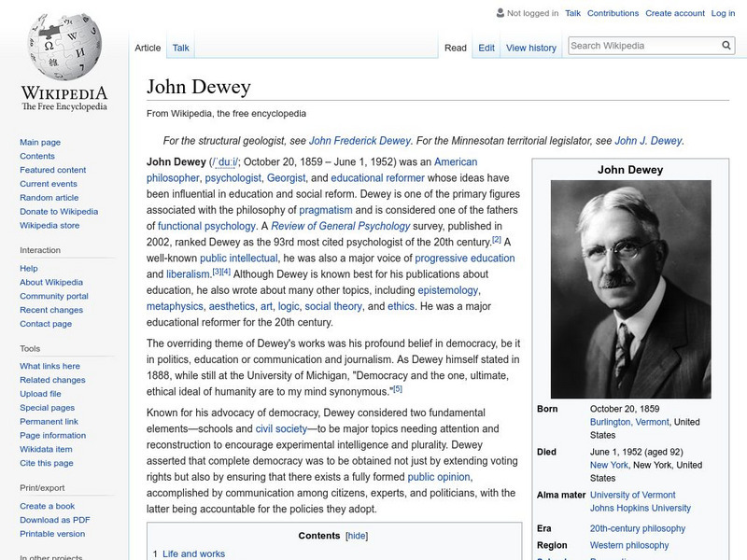Click citation reference [2]
Viewport: 747px width, 560px height.
[497, 240]
